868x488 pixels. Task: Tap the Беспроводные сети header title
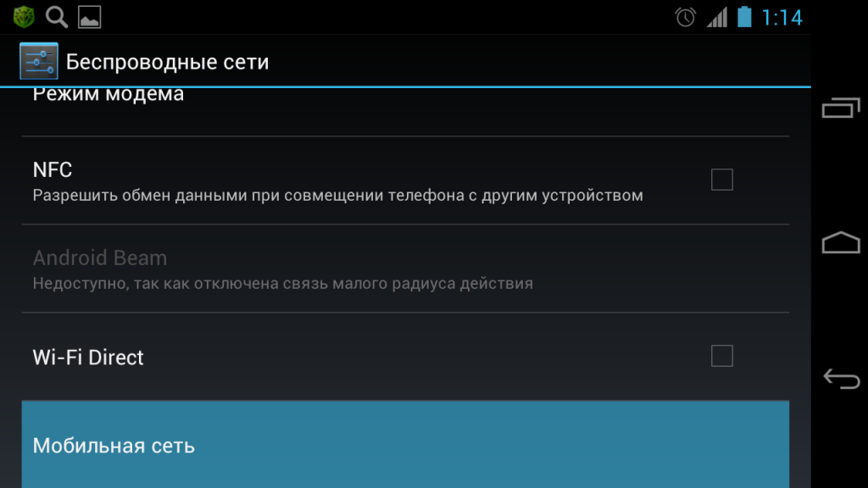click(x=167, y=62)
